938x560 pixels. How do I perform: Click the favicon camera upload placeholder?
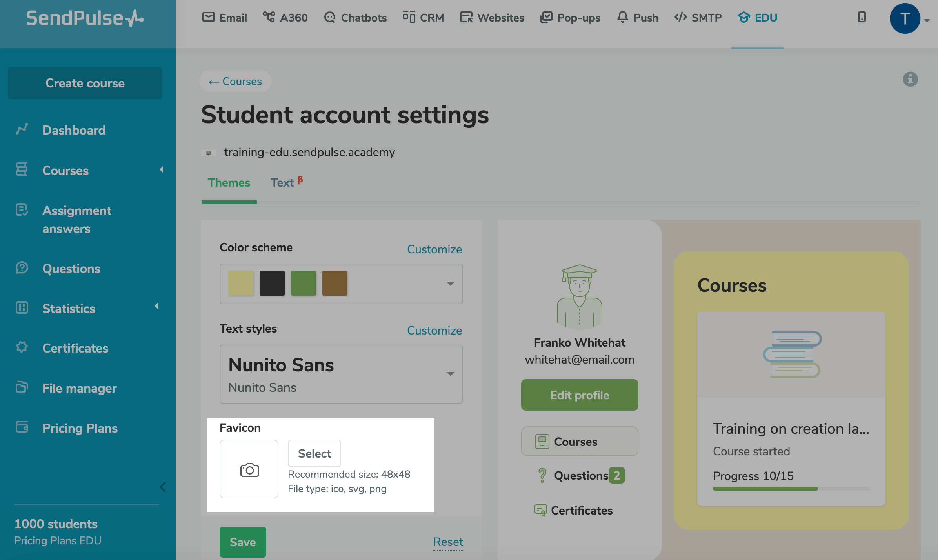(x=249, y=469)
